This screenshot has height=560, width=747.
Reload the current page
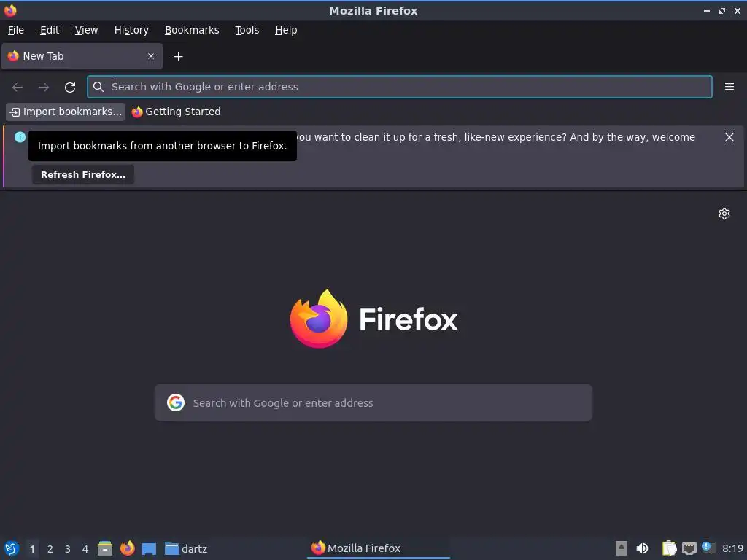tap(70, 87)
